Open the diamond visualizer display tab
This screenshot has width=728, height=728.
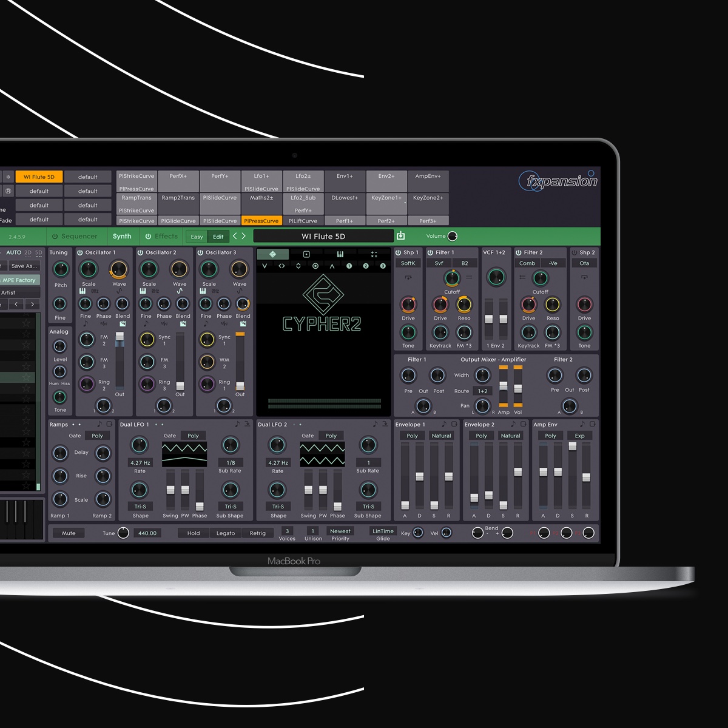272,254
